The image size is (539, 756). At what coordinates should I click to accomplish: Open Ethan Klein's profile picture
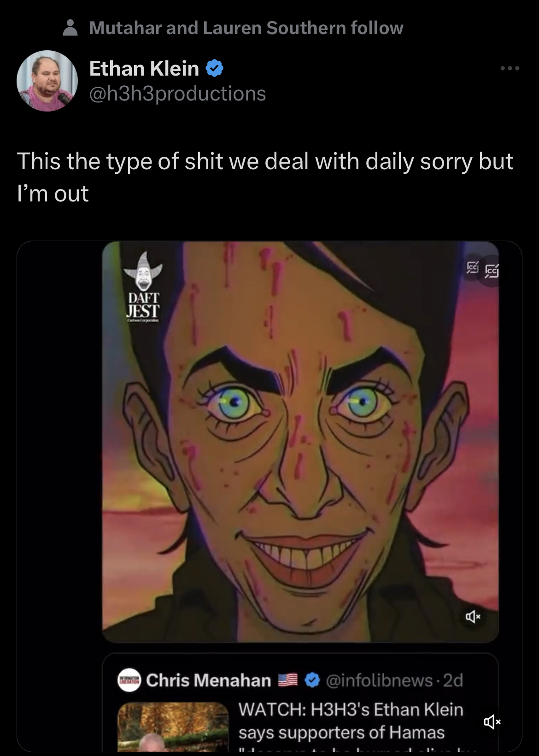pyautogui.click(x=47, y=81)
